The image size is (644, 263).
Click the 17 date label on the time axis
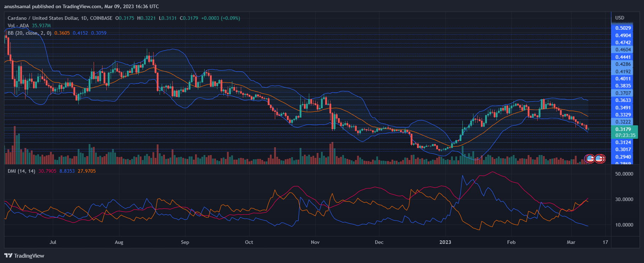point(605,242)
